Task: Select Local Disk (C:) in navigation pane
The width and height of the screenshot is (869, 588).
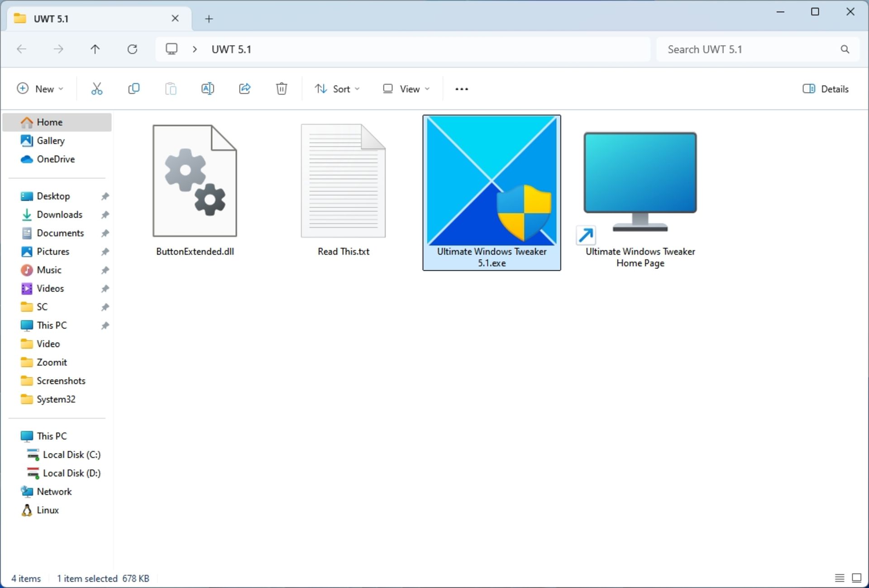Action: click(72, 454)
